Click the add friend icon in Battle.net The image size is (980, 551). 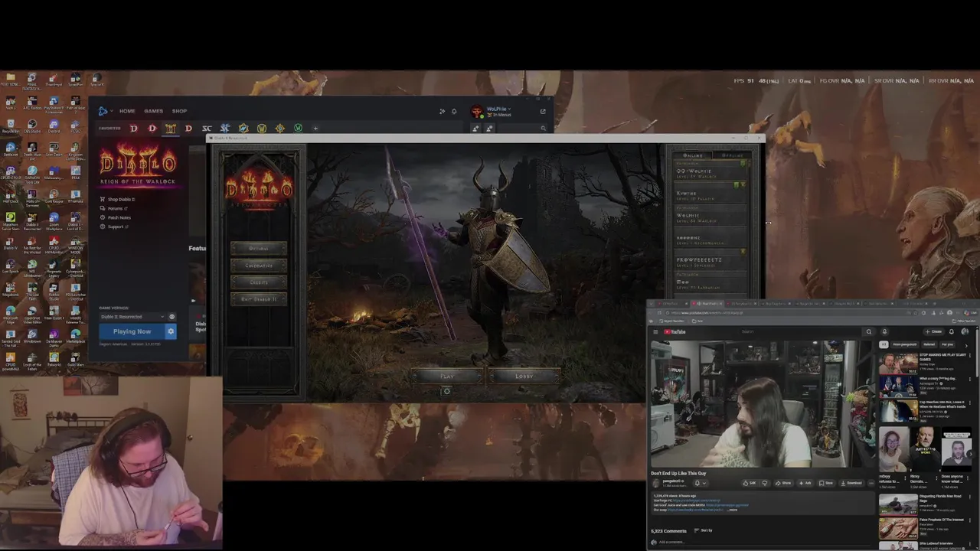pyautogui.click(x=475, y=128)
